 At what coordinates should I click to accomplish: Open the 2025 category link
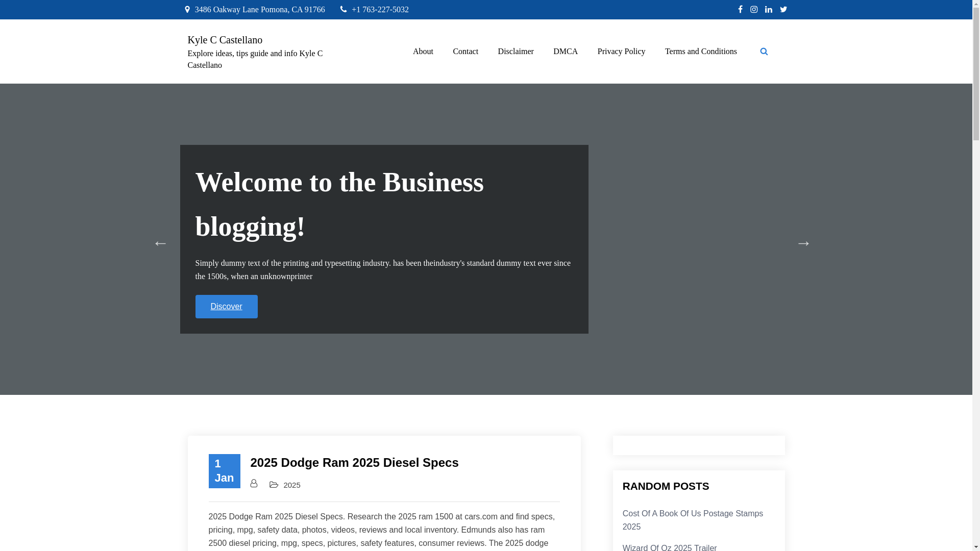tap(292, 485)
